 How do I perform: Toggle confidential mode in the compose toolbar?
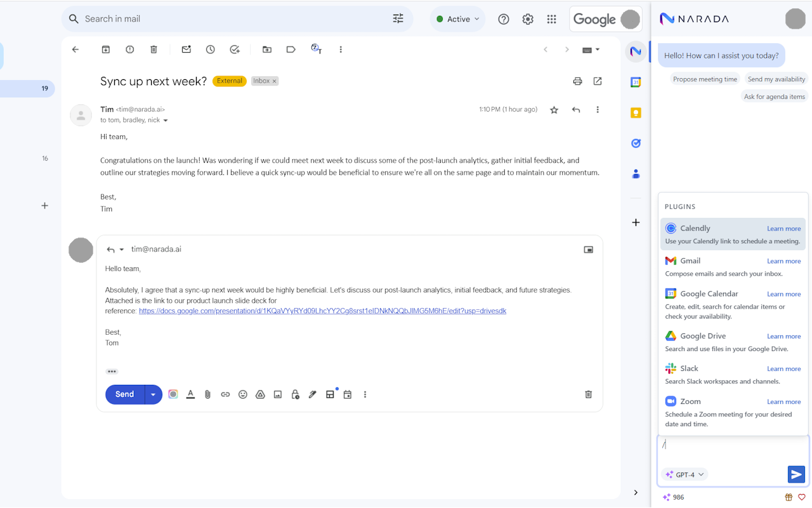click(295, 394)
